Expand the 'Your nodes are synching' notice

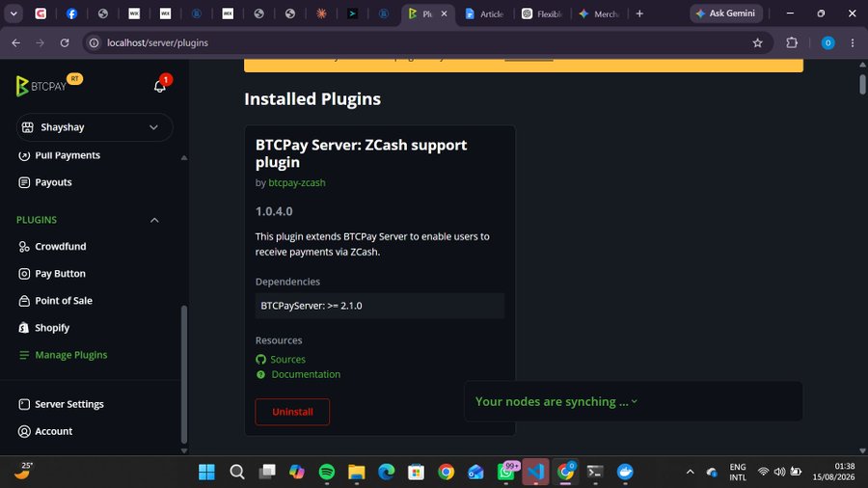tap(556, 402)
